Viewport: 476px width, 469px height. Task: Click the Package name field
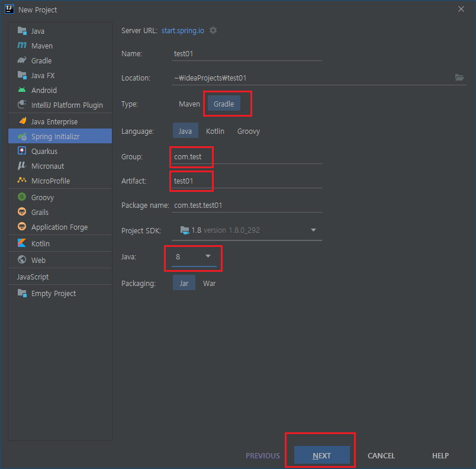click(x=246, y=205)
